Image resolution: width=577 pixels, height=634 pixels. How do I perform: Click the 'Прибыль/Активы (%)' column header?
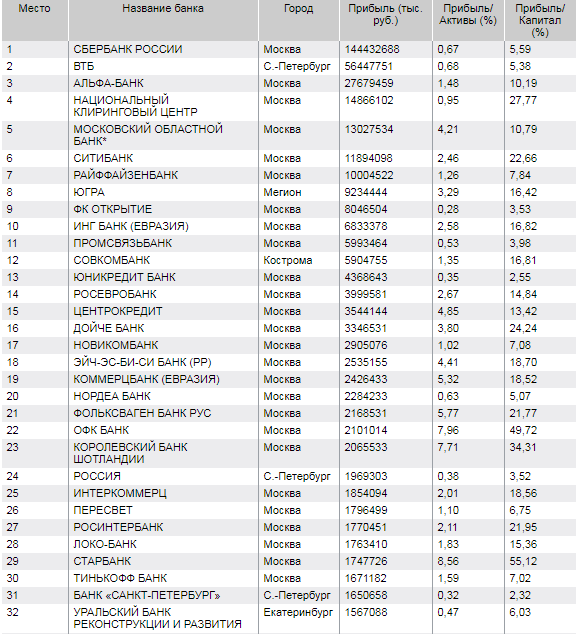click(x=468, y=15)
